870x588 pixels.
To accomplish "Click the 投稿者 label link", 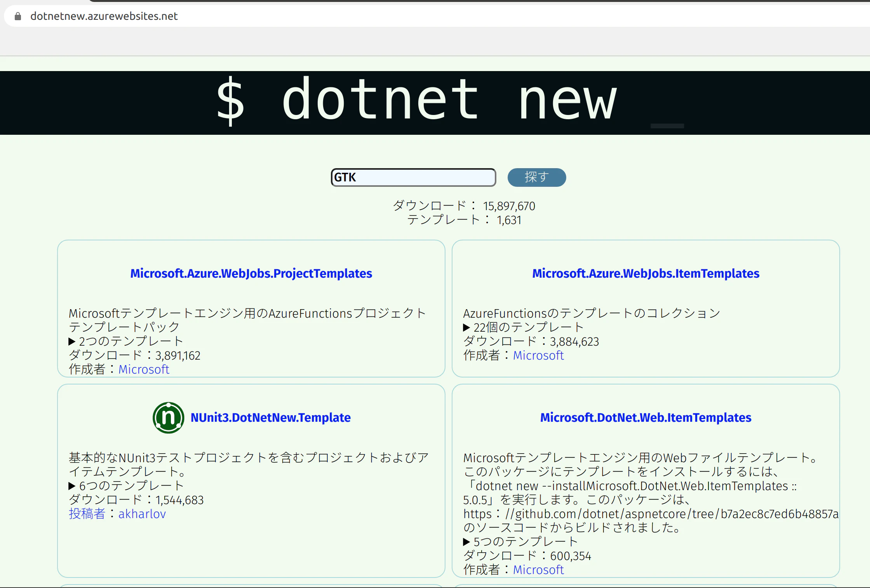I will (87, 514).
